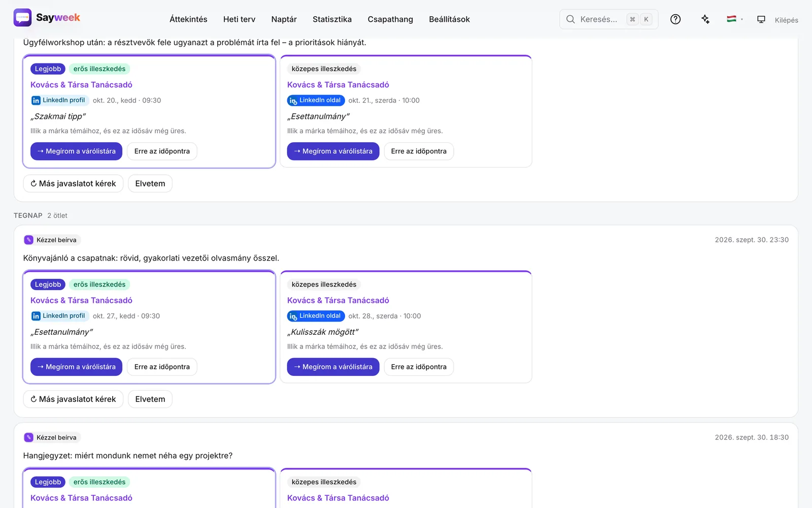Click LinkedIn oldal badge dated okt. 21.

tap(316, 100)
